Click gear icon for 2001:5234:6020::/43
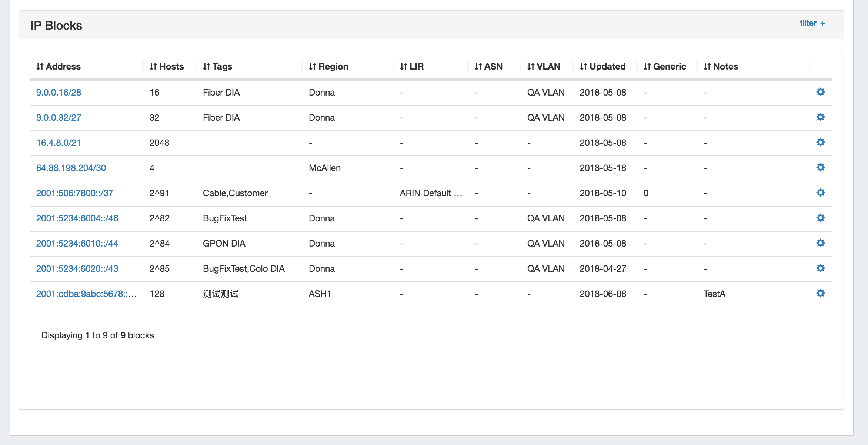Viewport: 868px width, 445px height. point(820,268)
